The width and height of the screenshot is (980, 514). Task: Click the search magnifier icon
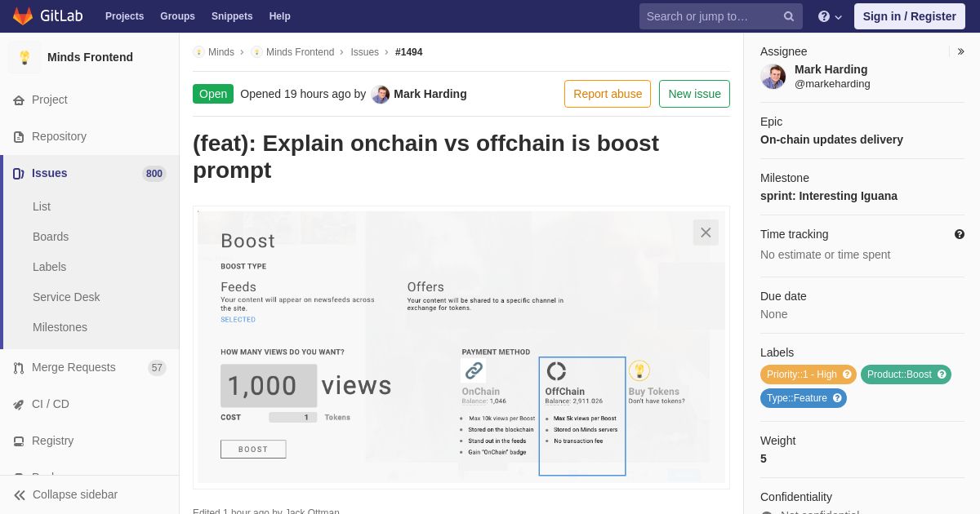tap(789, 16)
